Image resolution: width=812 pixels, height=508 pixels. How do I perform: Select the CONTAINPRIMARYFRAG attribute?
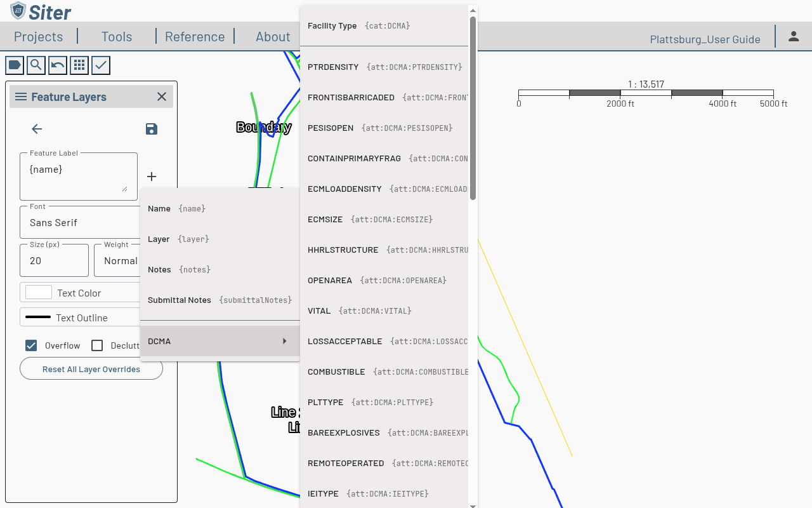[384, 158]
